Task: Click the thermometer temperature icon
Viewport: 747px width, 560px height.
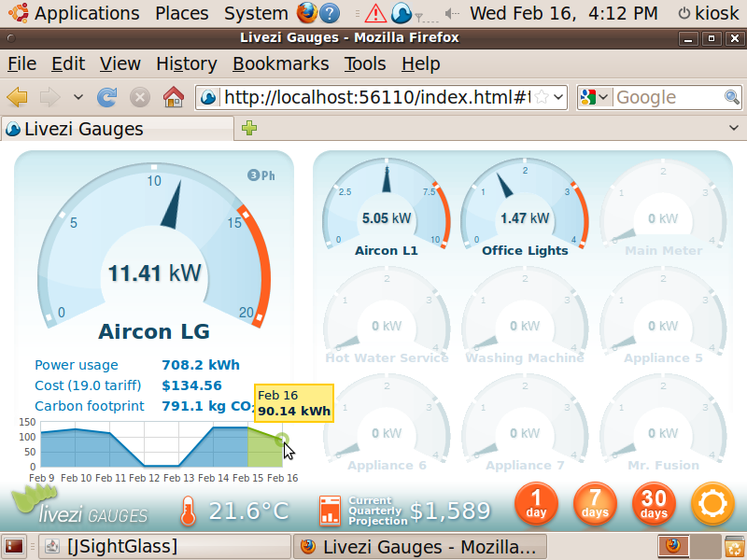Action: (189, 511)
